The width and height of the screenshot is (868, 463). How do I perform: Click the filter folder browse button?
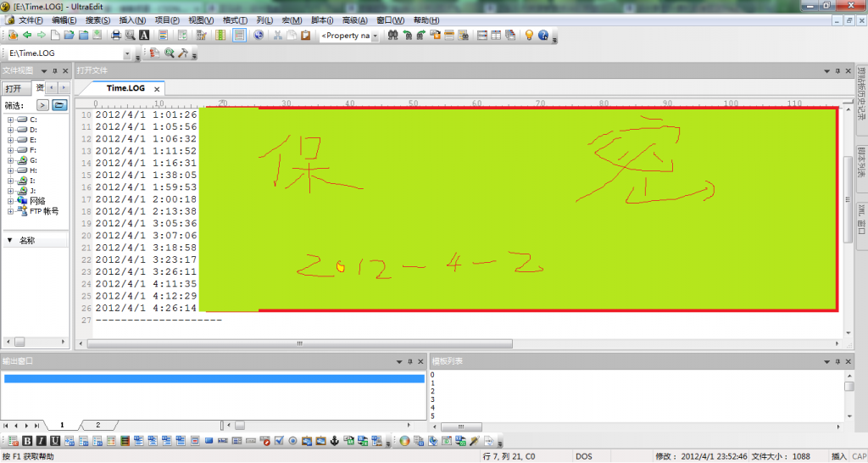(59, 105)
